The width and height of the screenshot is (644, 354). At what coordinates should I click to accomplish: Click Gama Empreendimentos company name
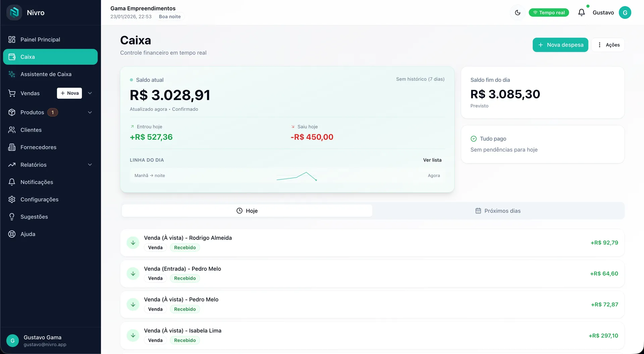(x=143, y=8)
